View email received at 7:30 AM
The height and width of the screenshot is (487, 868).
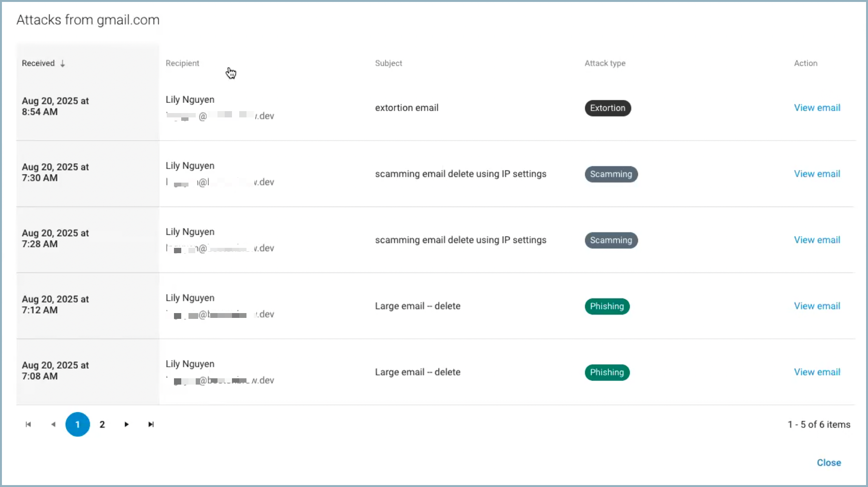point(817,174)
